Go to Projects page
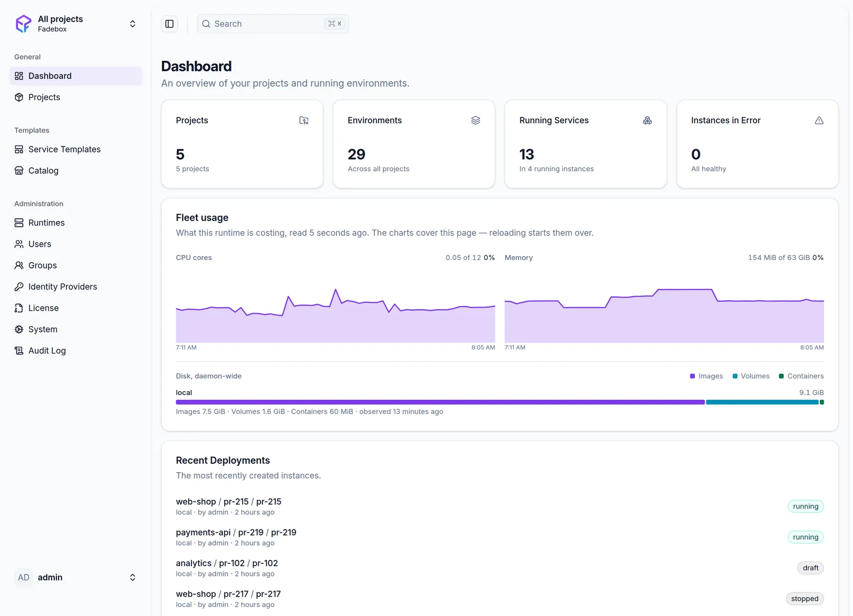The width and height of the screenshot is (853, 616). 76,97
